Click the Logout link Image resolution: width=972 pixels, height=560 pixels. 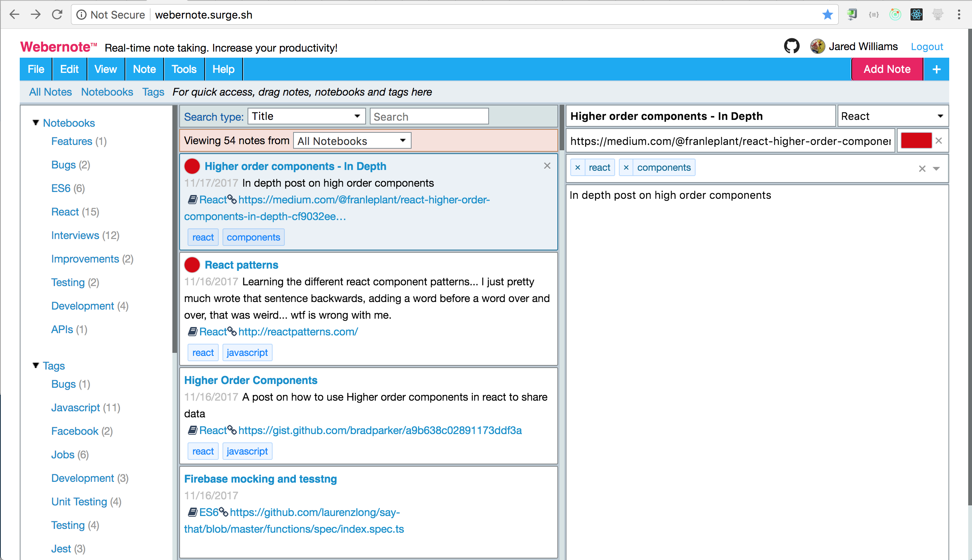coord(926,47)
